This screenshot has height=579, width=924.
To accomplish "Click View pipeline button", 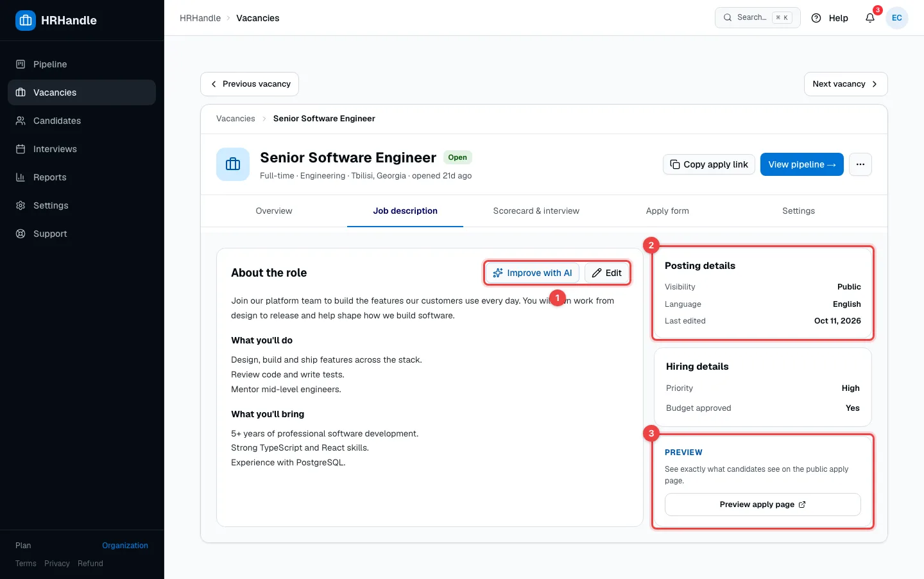I will pyautogui.click(x=802, y=164).
